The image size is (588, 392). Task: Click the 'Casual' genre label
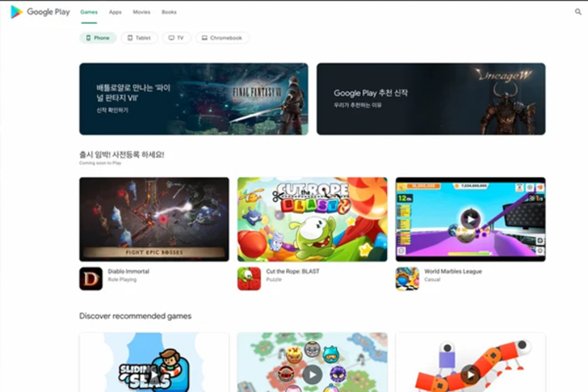[x=432, y=279]
